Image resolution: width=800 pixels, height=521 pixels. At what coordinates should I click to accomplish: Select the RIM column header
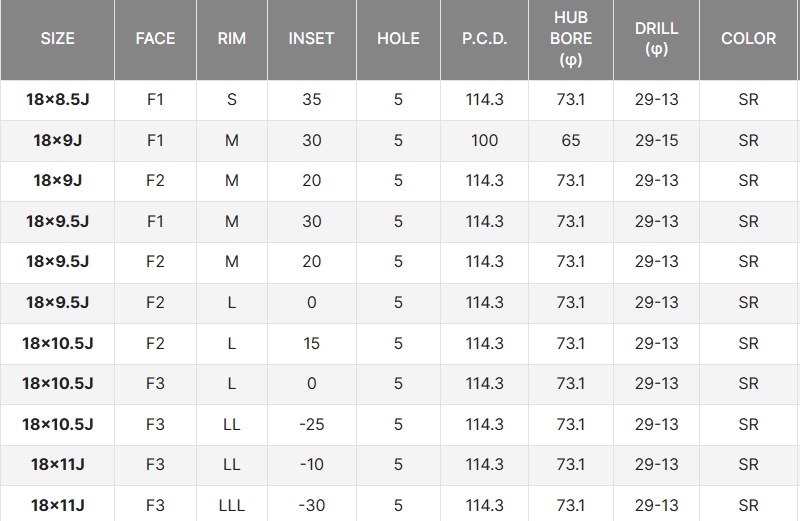(x=231, y=39)
